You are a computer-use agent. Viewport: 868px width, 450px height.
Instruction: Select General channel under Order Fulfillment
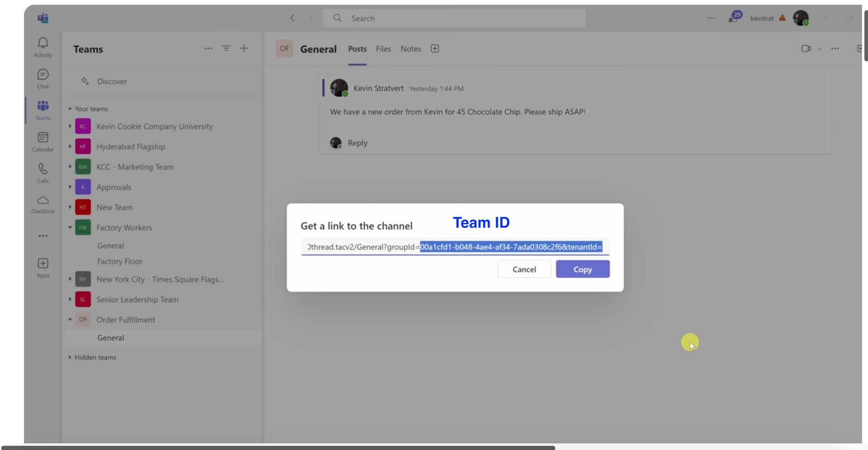click(163, 338)
